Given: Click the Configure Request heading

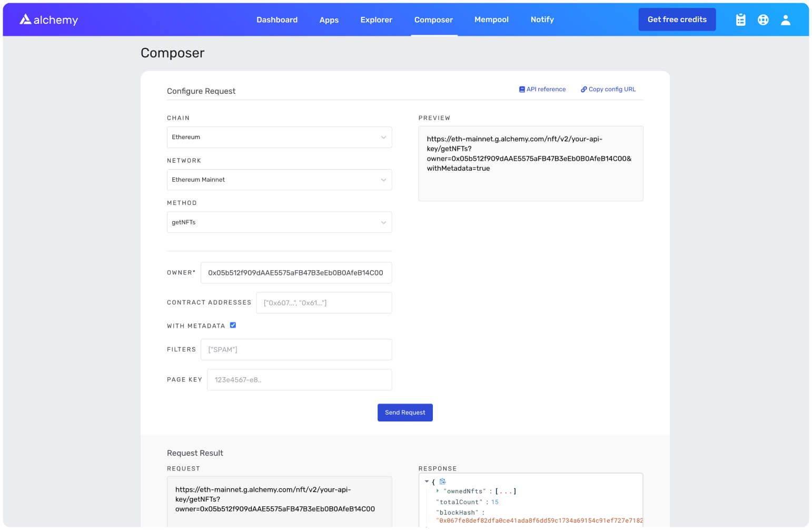Looking at the screenshot, I should [x=201, y=91].
